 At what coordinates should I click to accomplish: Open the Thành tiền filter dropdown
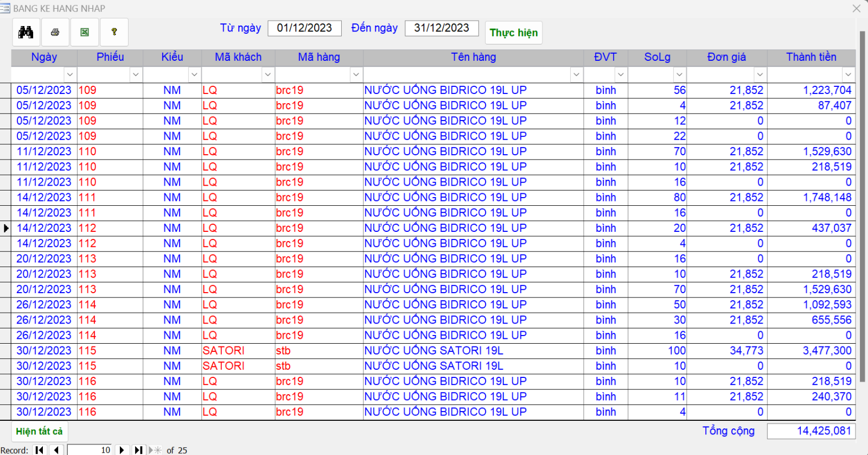848,74
